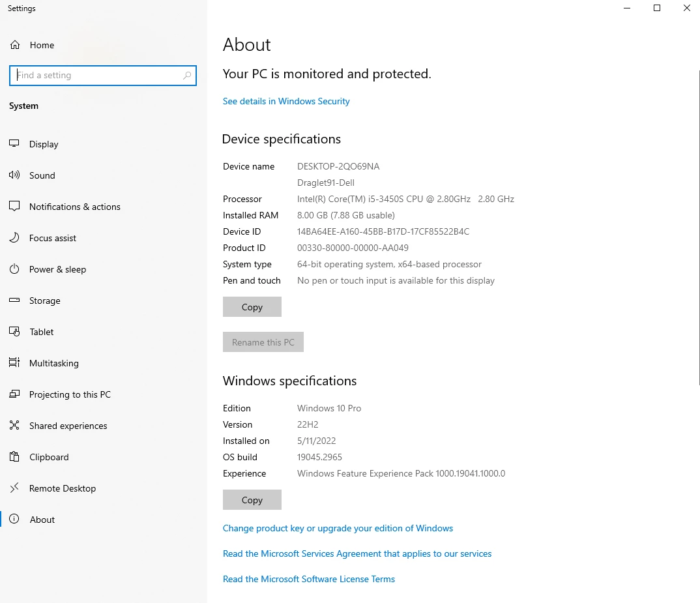Click the Windows Feature Experience Pack text
Screen dimensions: 700x603
(x=401, y=473)
